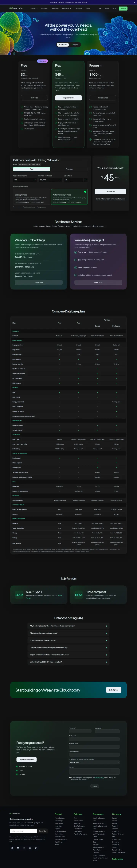Switch hero toggle to Engram
The height and width of the screenshot is (868, 137).
coord(75,44)
